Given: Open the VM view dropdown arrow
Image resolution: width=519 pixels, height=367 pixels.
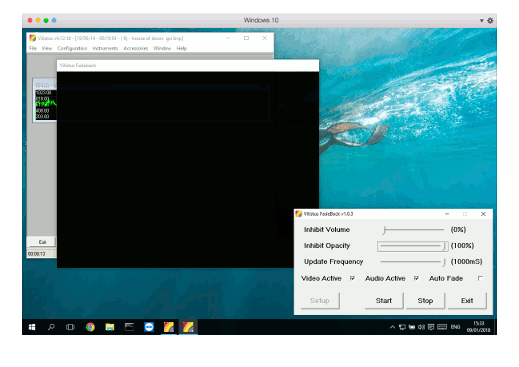Looking at the screenshot, I should coord(482,21).
